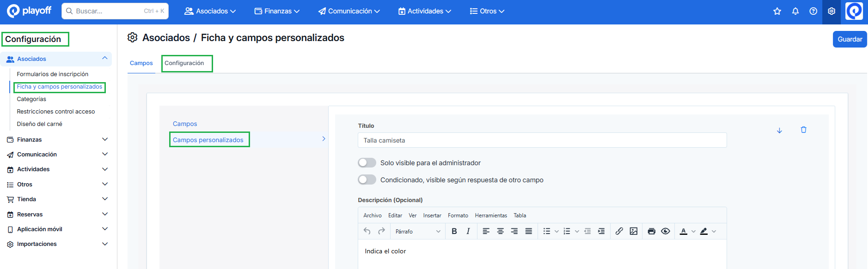Open text color picker arrow
The width and height of the screenshot is (868, 269).
(693, 231)
